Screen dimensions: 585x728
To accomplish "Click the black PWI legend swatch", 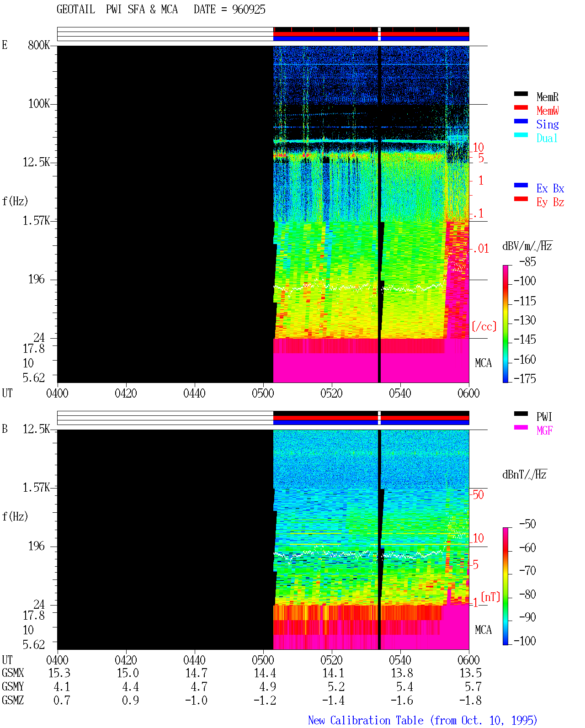I will (x=521, y=414).
